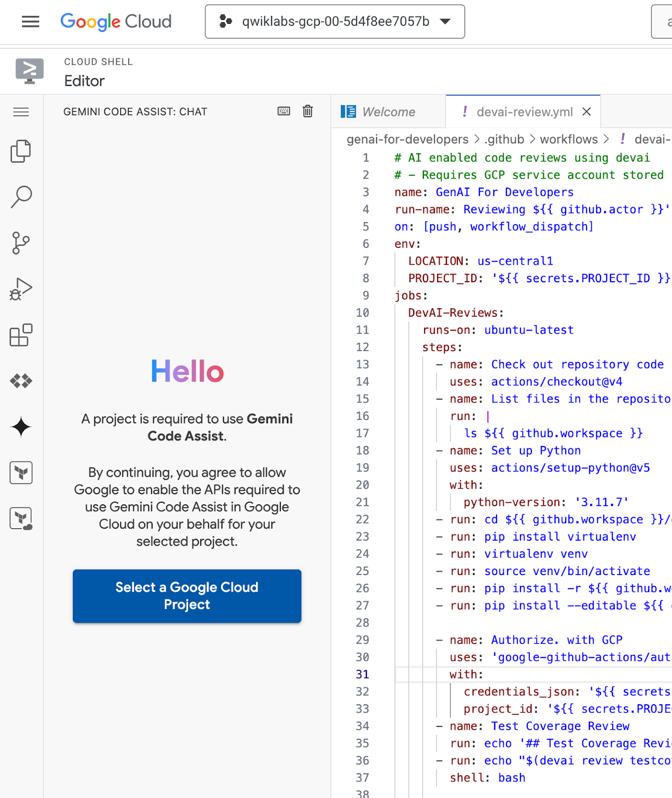
Task: Open the Explorer files icon in sidebar
Action: pyautogui.click(x=21, y=151)
